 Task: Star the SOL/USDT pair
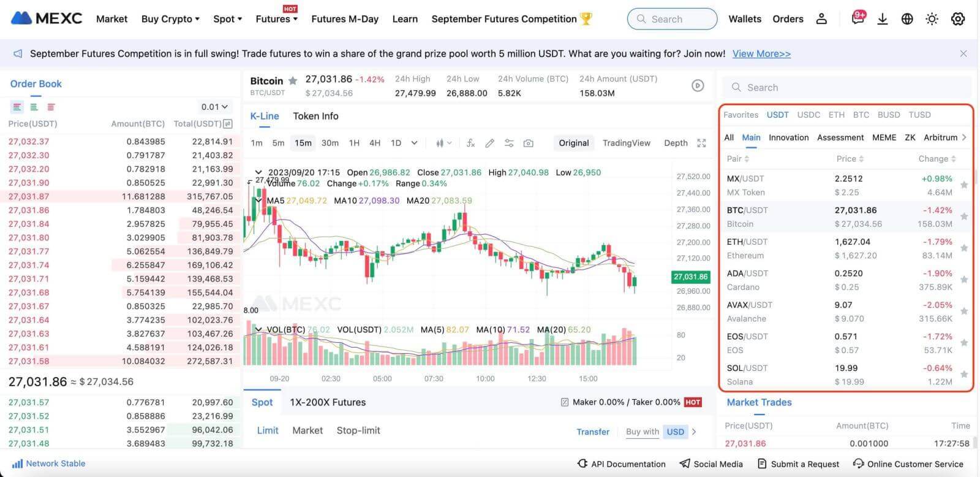[x=964, y=374]
